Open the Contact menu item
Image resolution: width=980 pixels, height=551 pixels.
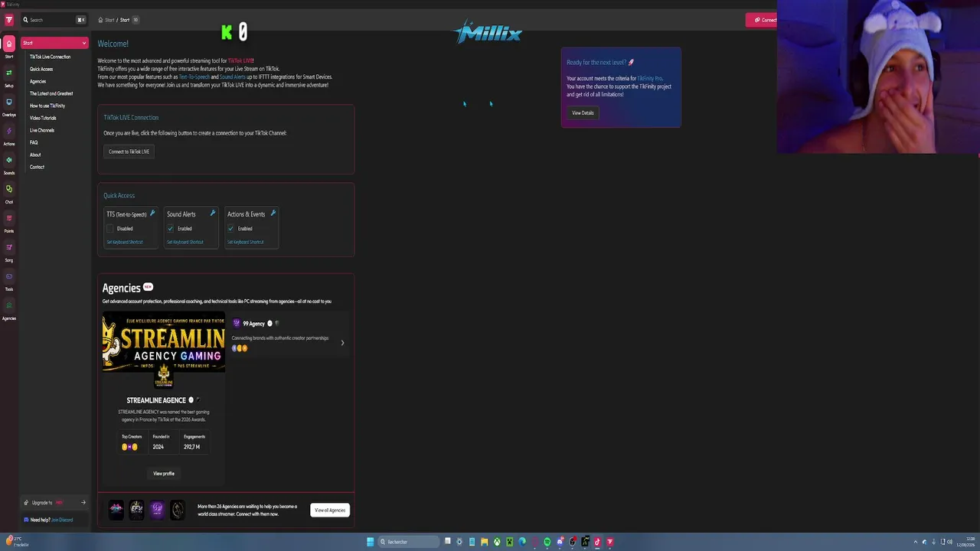37,167
